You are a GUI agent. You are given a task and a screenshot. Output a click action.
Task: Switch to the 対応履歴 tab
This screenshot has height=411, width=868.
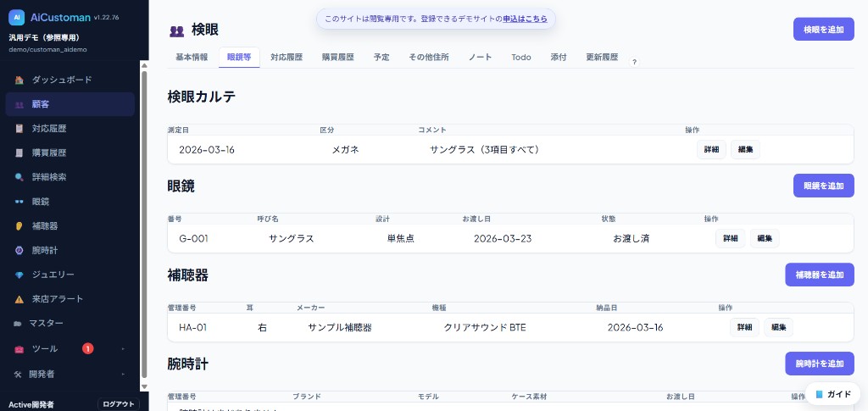[x=287, y=57]
